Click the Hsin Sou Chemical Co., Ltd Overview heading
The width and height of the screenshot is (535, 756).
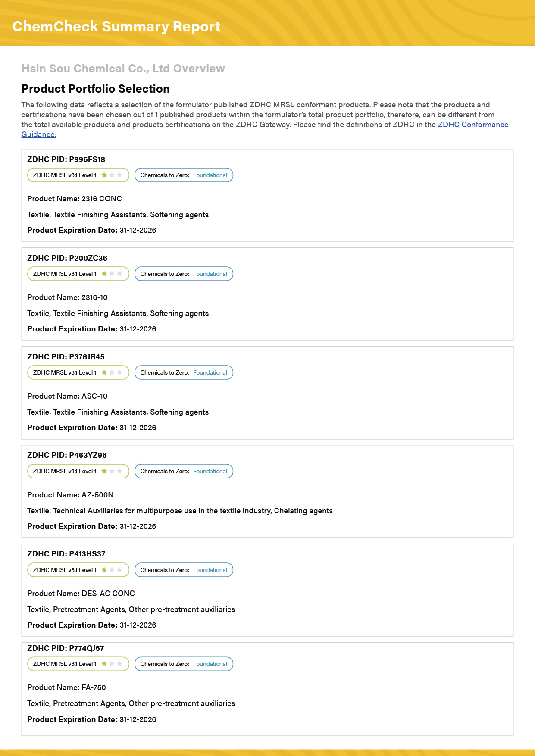[x=123, y=69]
